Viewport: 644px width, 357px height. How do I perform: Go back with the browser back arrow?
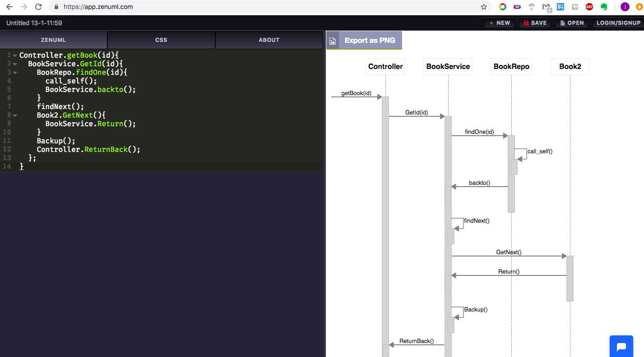pos(9,7)
